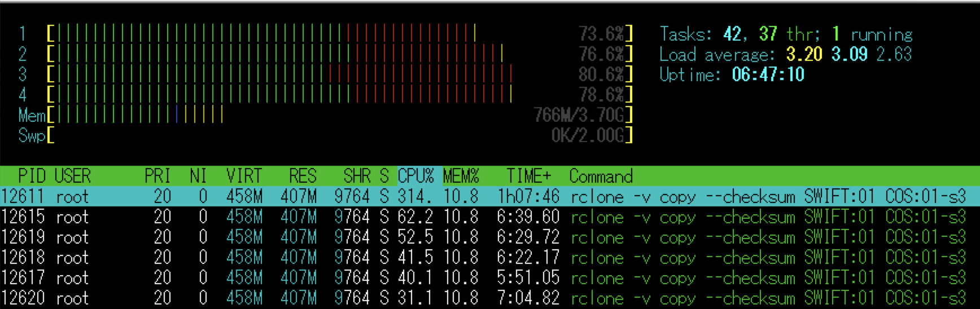Click the CPU 2 meter showing 76.6%
This screenshot has width=980, height=309.
click(x=326, y=54)
